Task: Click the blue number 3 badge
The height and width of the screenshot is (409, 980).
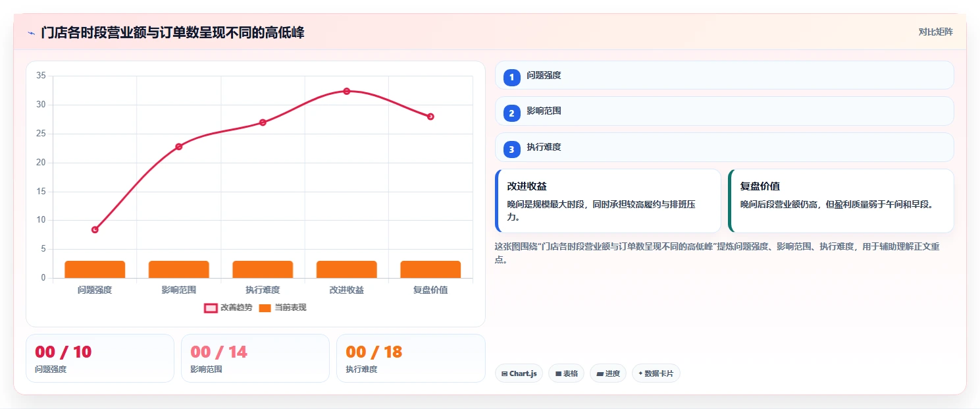Action: coord(512,150)
